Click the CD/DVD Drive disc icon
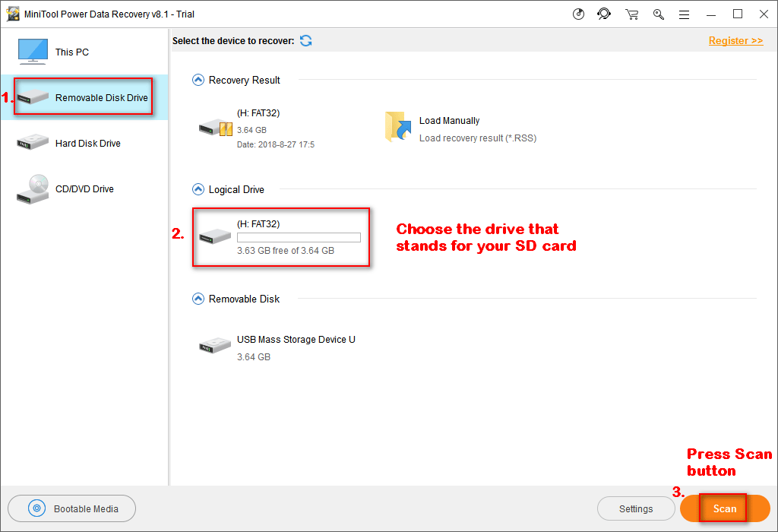Screen dimensions: 778x532 33,189
